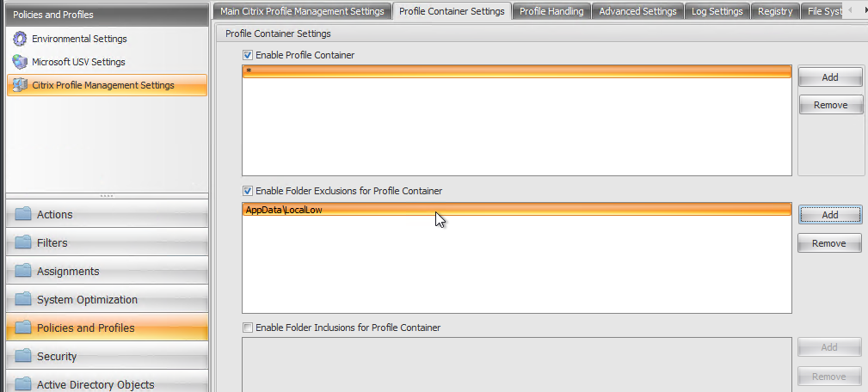The width and height of the screenshot is (868, 392).
Task: Uncheck Enable Profile Container
Action: pyautogui.click(x=248, y=55)
